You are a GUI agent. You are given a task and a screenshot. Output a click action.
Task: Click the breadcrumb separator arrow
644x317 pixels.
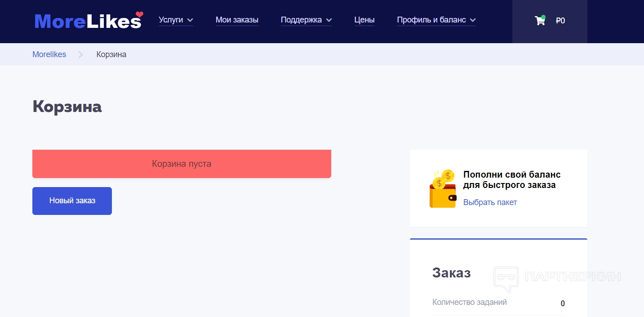[81, 54]
